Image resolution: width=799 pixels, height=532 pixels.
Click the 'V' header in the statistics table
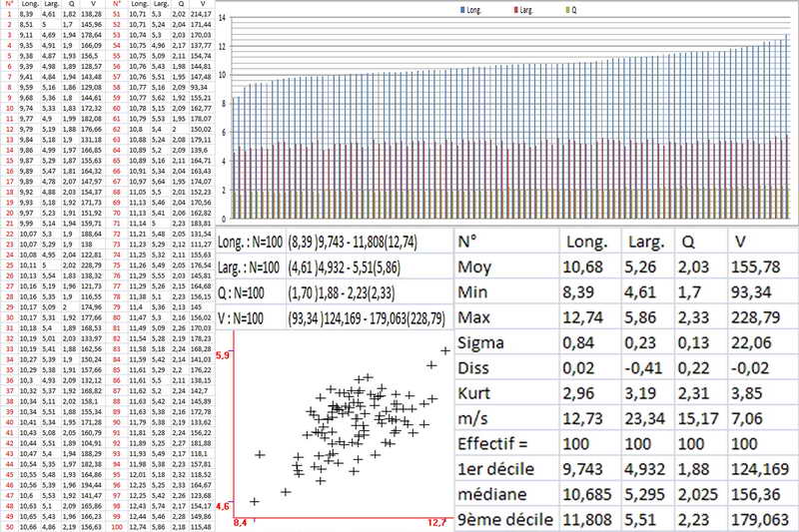pos(740,242)
